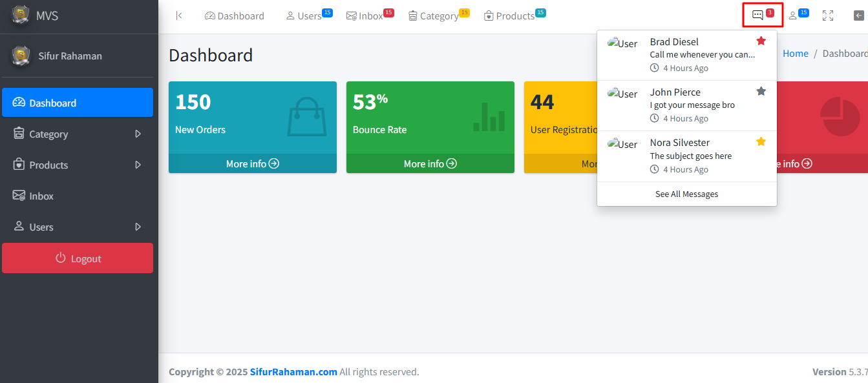Expand the Products sidebar submenu
Image resolution: width=868 pixels, height=383 pixels.
point(138,165)
